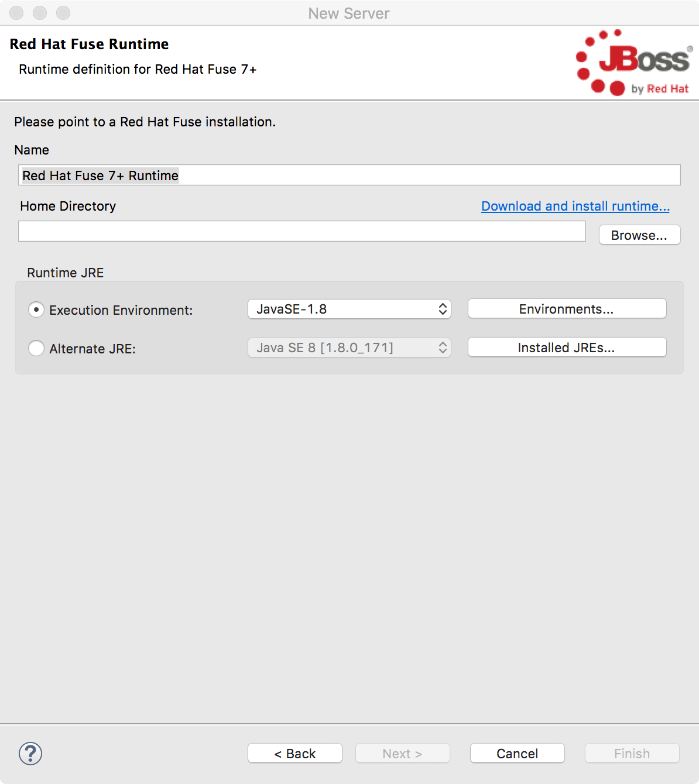This screenshot has height=784, width=699.
Task: Select the Execution Environment radio button
Action: click(36, 310)
